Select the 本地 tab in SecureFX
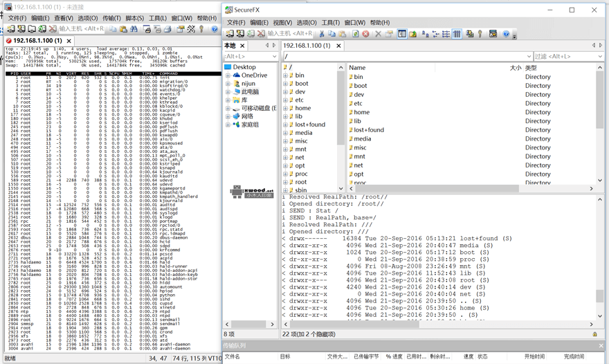The image size is (609, 364). [230, 46]
